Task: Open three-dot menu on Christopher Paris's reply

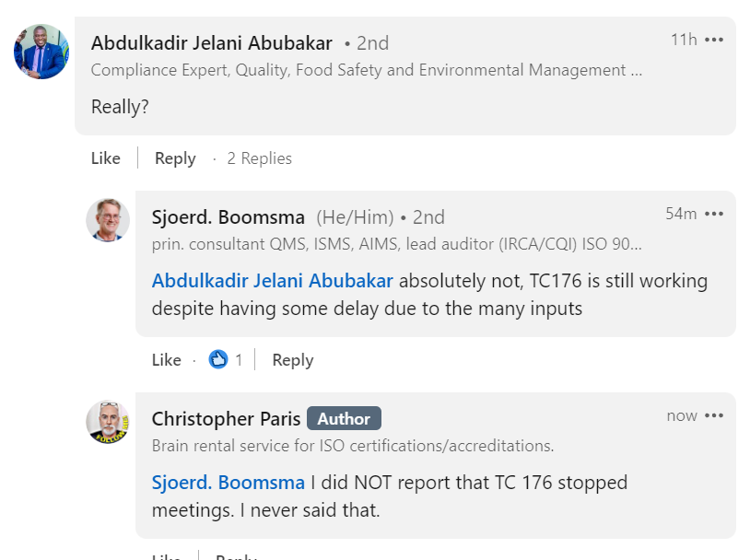Action: coord(714,415)
